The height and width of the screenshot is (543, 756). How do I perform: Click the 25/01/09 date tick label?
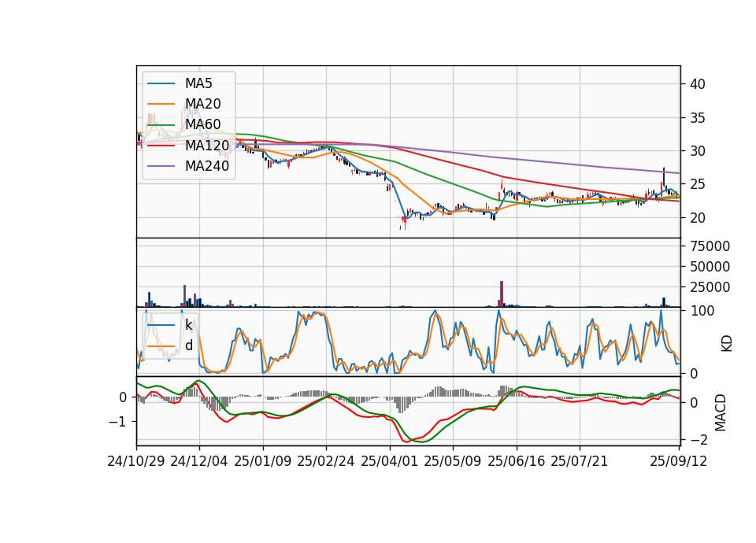pos(263,461)
